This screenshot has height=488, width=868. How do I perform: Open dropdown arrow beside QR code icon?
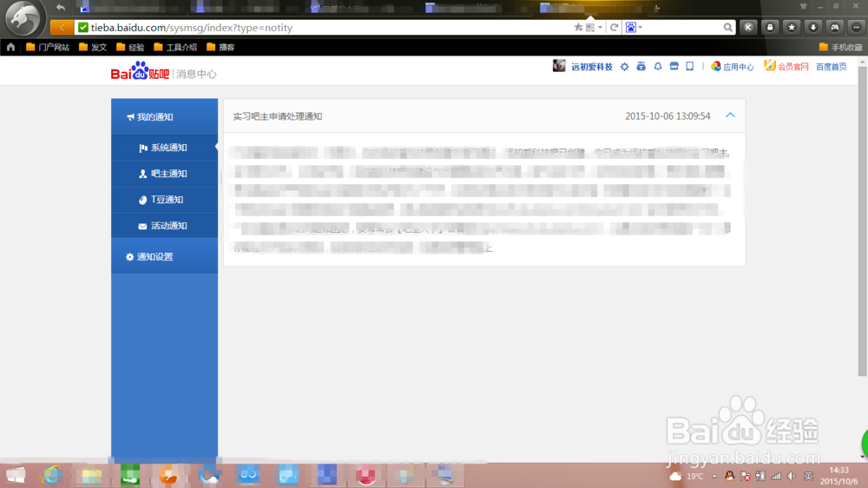[600, 27]
